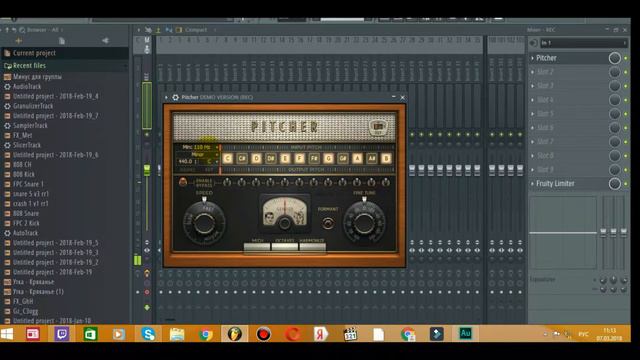Image resolution: width=640 pixels, height=360 pixels.
Task: Select AutoTrack in recent files
Action: [25, 233]
